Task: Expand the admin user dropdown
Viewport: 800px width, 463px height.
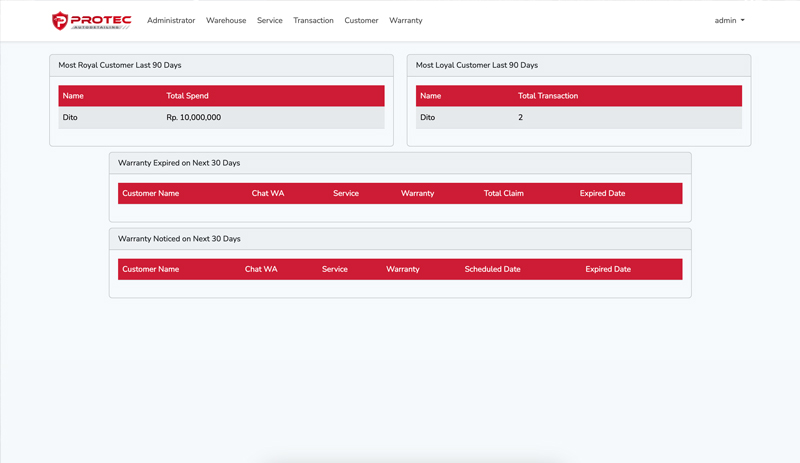Action: 729,20
